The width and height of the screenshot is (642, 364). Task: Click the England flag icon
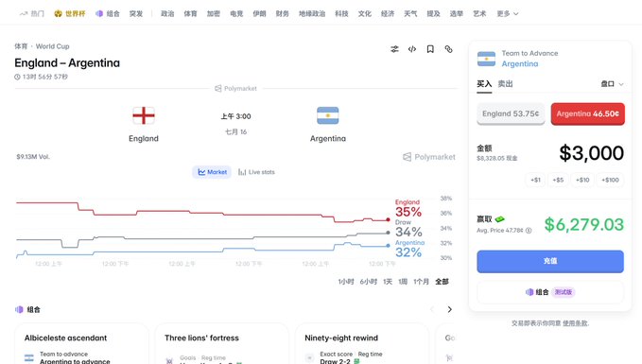pos(144,115)
